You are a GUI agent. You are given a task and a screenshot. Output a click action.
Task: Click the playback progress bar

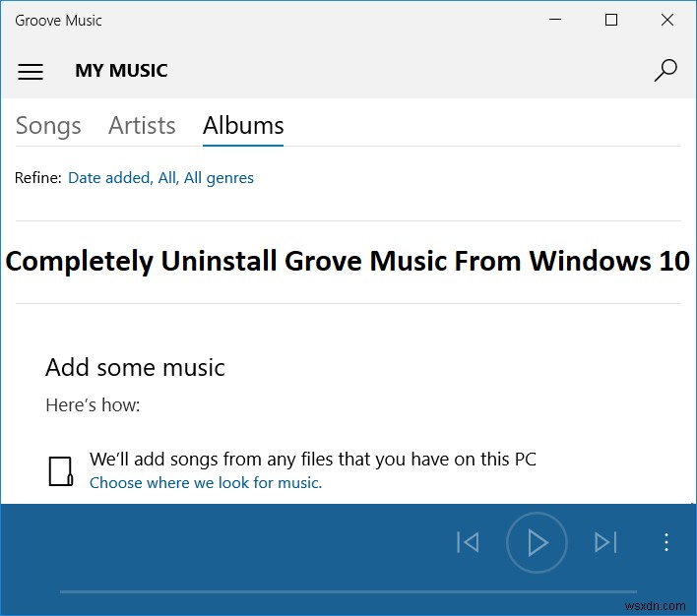point(348,591)
